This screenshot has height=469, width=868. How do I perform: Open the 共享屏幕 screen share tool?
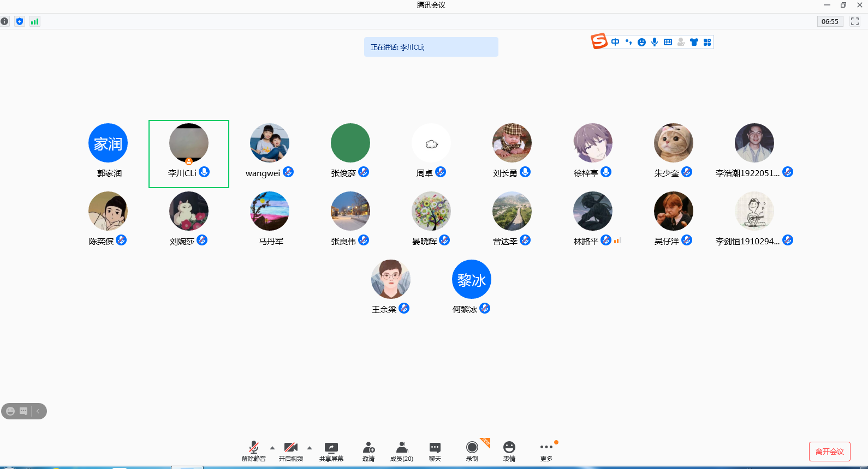coord(331,451)
